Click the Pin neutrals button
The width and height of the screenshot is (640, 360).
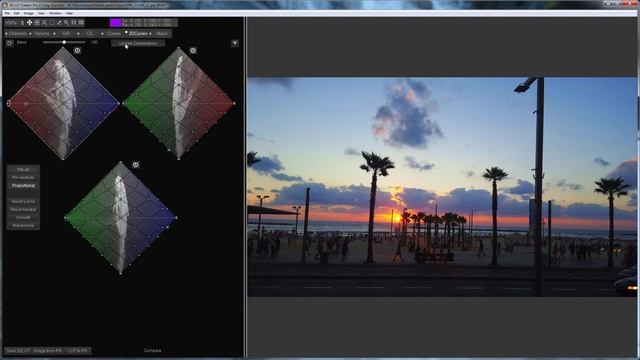23,178
